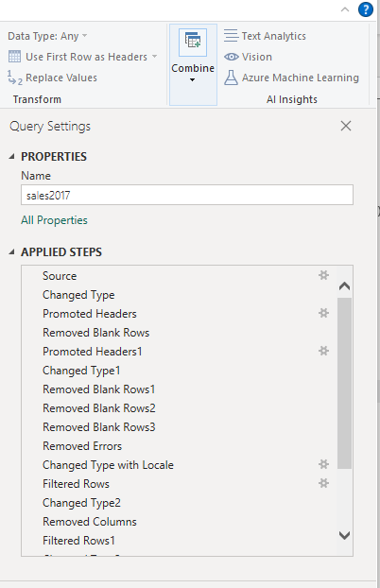Collapse the ribbon with the up chevron
Viewport: 380px width, 588px height.
pyautogui.click(x=345, y=9)
